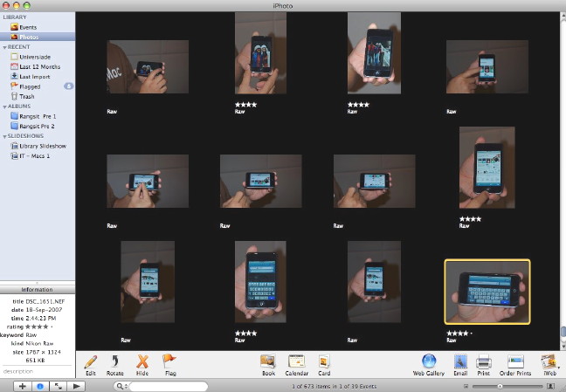Image resolution: width=566 pixels, height=392 pixels.
Task: Open the search magnifier dropdown
Action: tap(121, 386)
